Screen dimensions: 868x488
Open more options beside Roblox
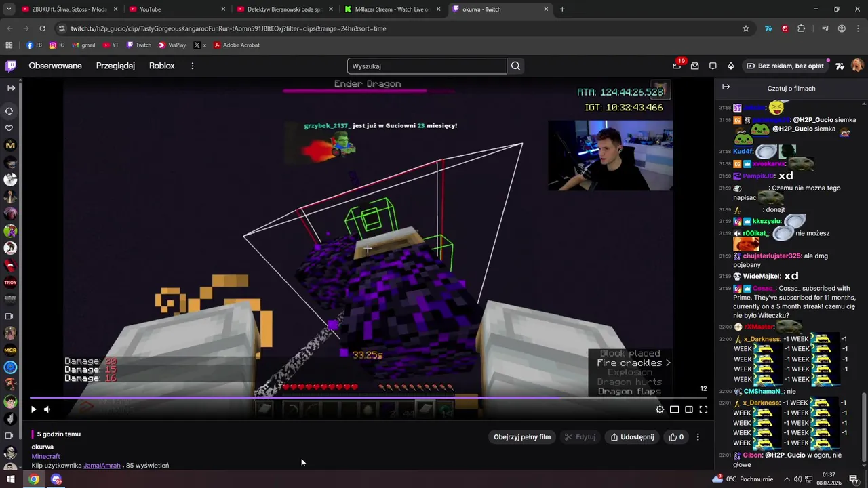[193, 66]
